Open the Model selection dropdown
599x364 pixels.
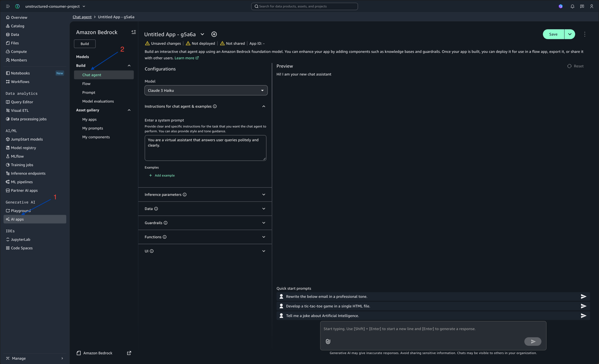pos(206,90)
